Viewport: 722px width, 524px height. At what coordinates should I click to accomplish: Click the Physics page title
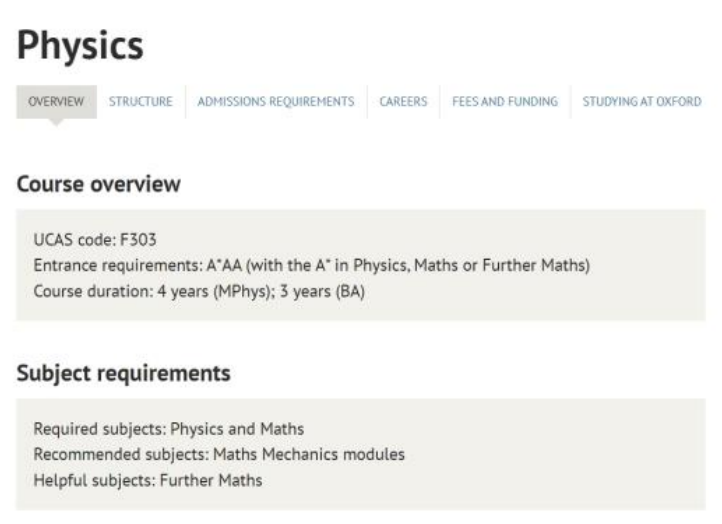point(80,45)
